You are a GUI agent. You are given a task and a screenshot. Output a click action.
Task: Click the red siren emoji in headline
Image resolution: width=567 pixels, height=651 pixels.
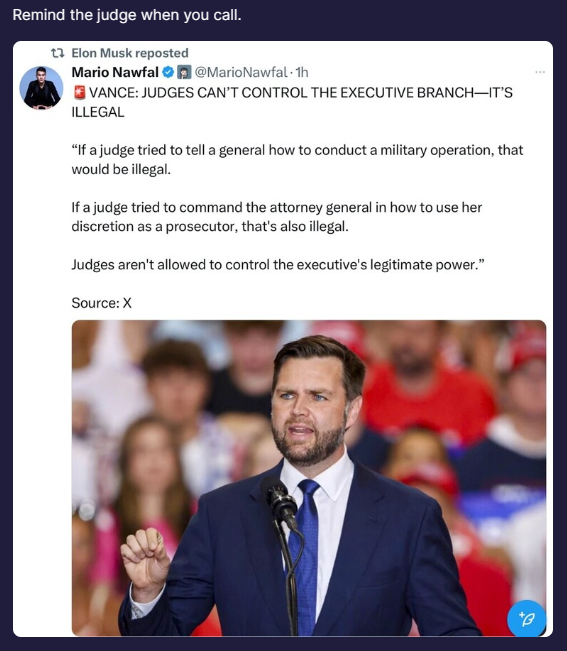click(x=79, y=92)
